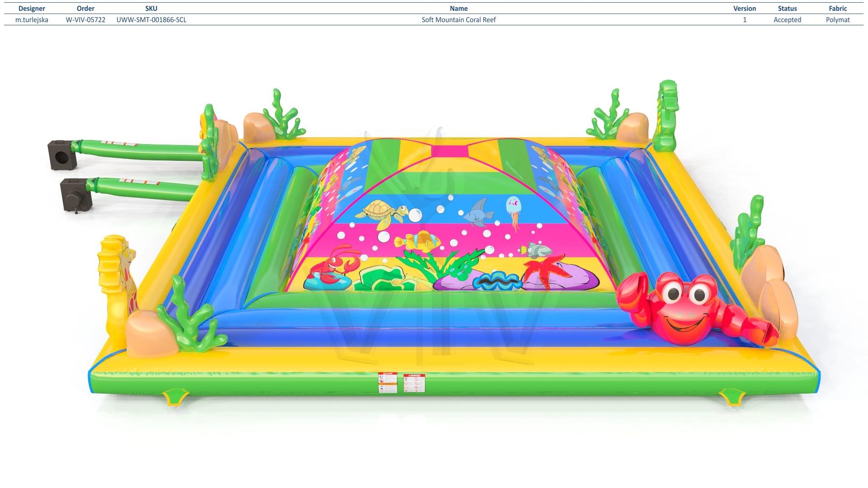Click the pink square atop the dome
This screenshot has width=868, height=488.
(449, 151)
